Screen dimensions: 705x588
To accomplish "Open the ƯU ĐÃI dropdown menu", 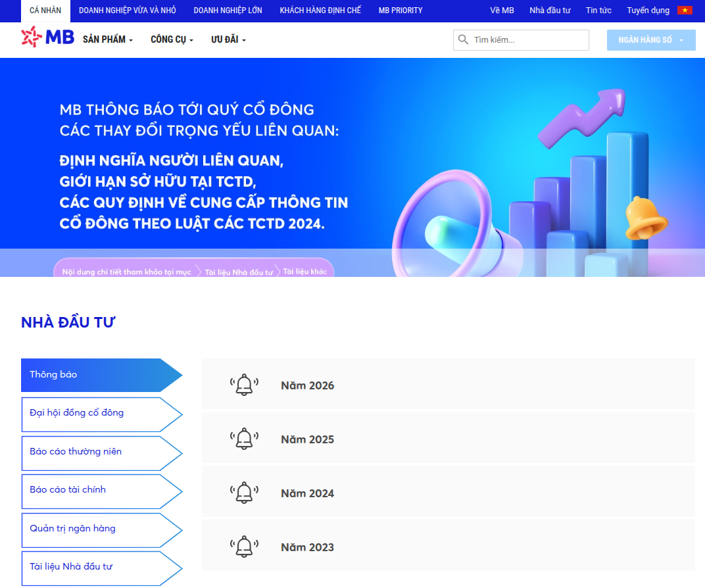I will pyautogui.click(x=228, y=39).
